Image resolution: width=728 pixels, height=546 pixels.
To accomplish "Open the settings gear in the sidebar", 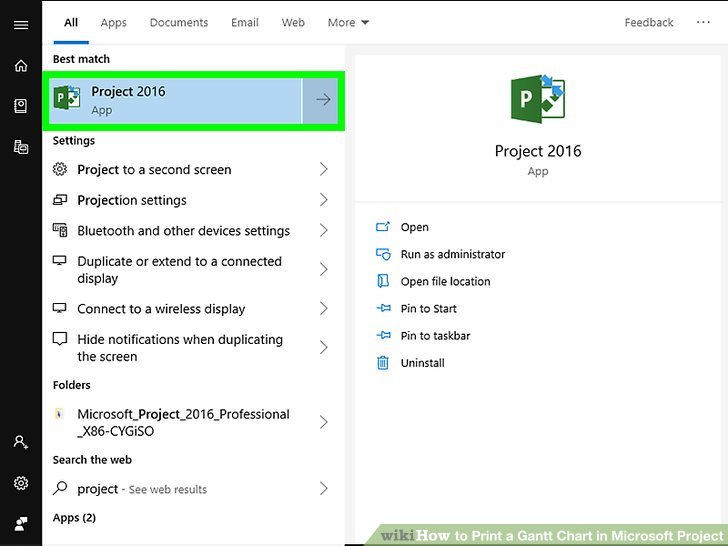I will pos(21,483).
